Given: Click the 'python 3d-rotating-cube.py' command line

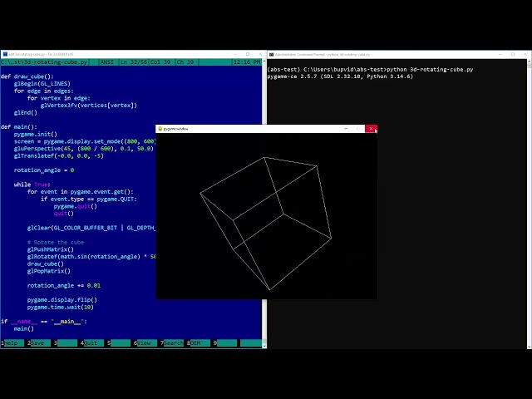Looking at the screenshot, I should tap(430, 69).
